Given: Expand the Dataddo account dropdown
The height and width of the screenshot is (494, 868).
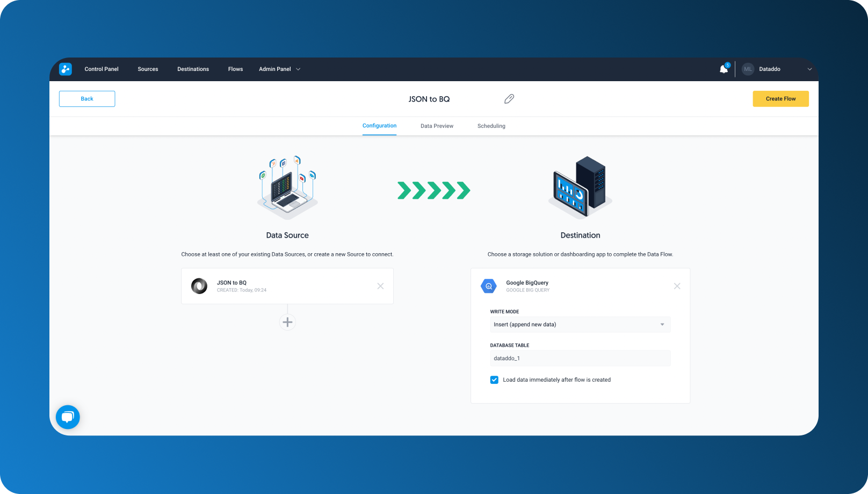Looking at the screenshot, I should (809, 69).
